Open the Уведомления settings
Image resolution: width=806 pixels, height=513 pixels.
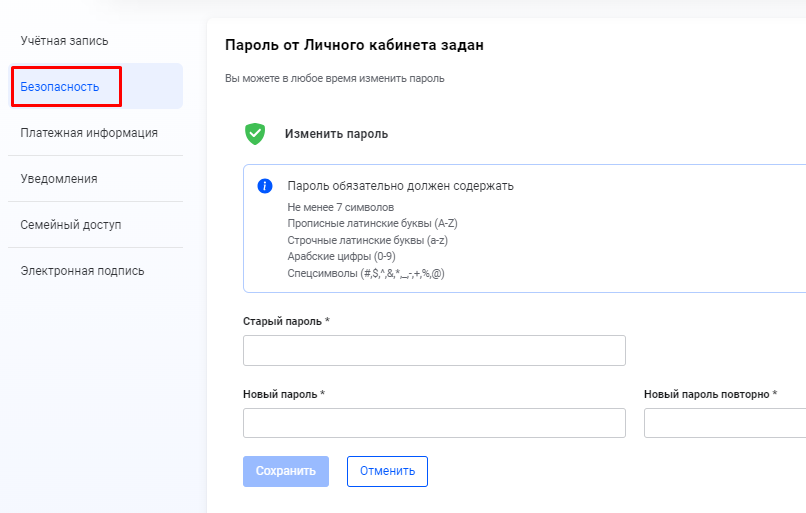[59, 178]
